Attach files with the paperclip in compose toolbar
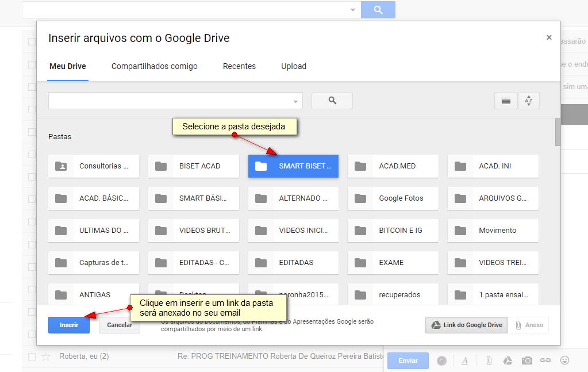Image resolution: width=588 pixels, height=372 pixels. point(489,361)
